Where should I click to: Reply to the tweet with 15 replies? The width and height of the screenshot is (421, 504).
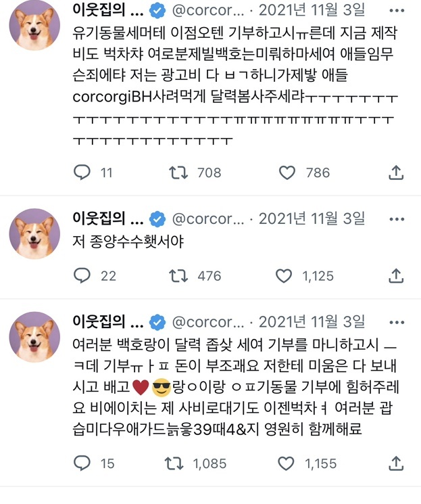point(82,463)
